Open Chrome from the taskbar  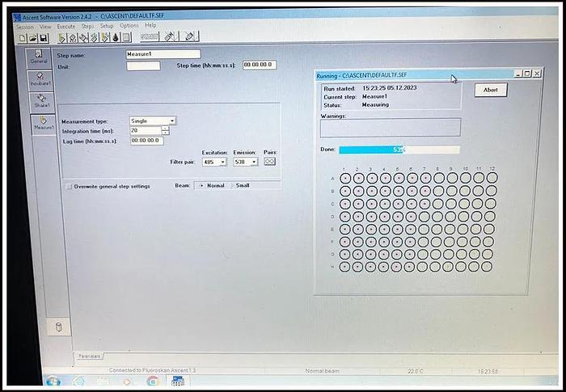[x=153, y=381]
